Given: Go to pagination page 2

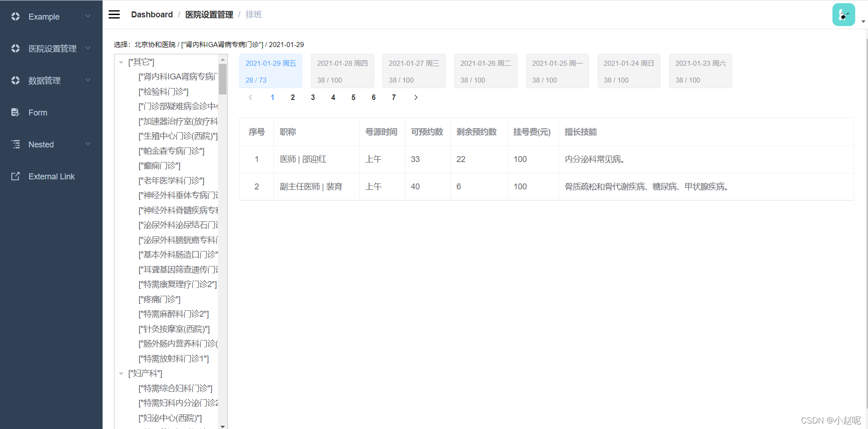Looking at the screenshot, I should coord(293,97).
